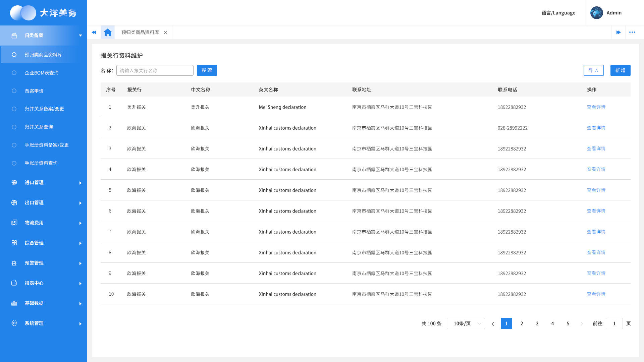
Task: Click the 归类备案 briefcase icon
Action: 14,36
